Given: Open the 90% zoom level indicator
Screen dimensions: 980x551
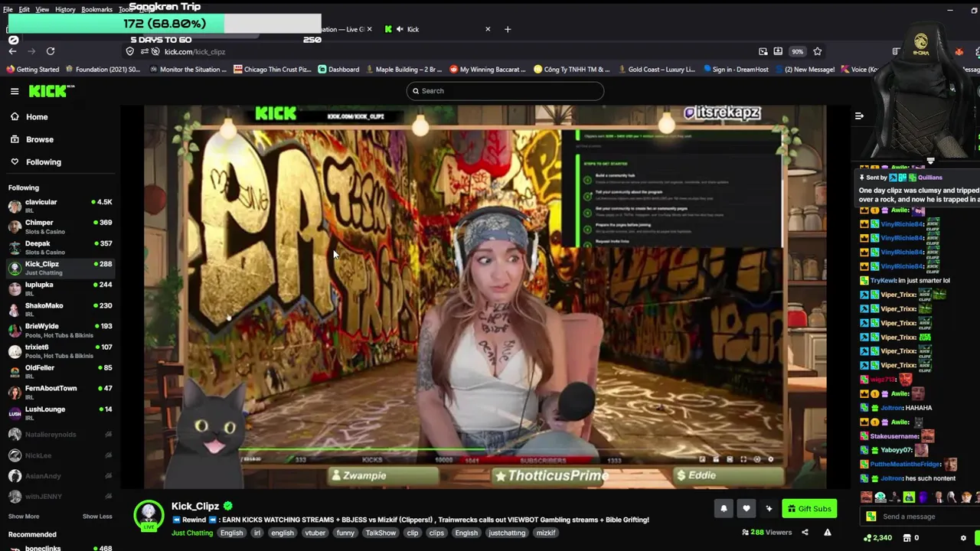Looking at the screenshot, I should [x=797, y=51].
